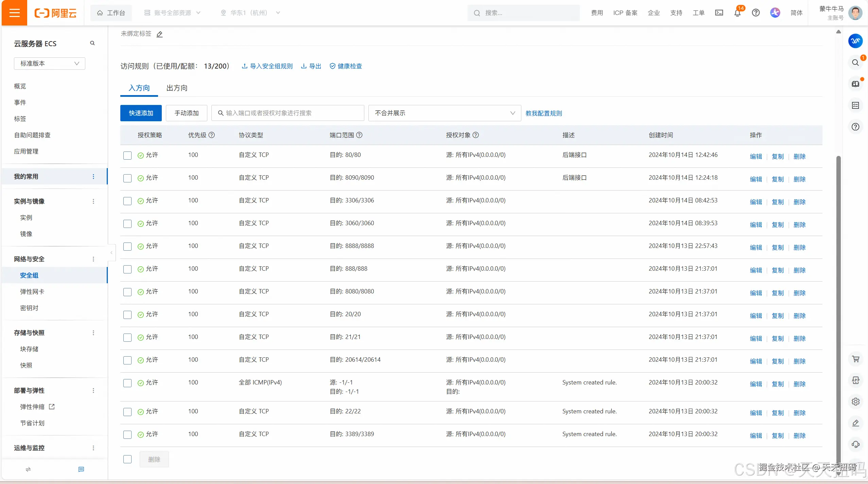Click the edit tag pencil icon

point(159,34)
